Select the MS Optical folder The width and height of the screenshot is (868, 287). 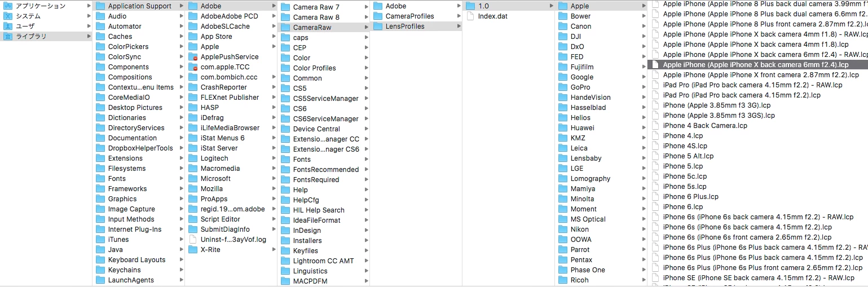click(x=601, y=219)
